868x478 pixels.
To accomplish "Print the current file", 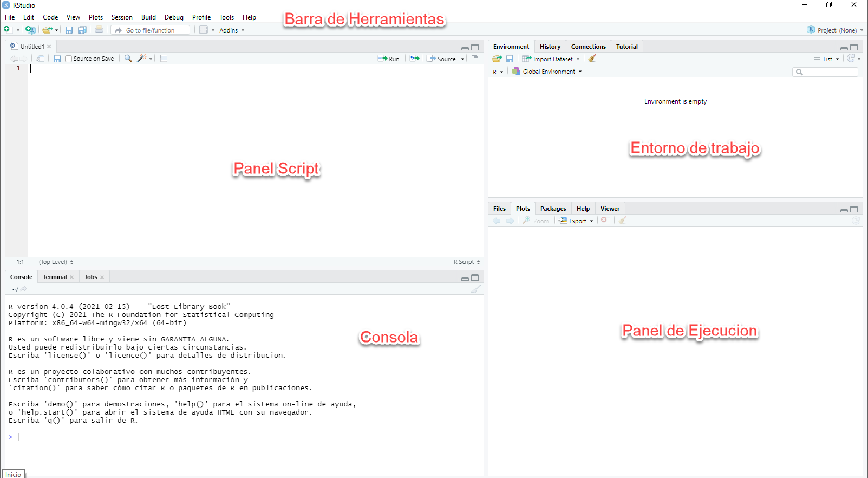I will 99,30.
